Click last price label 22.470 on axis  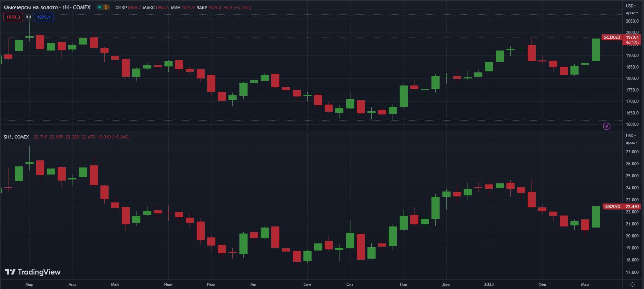tap(632, 206)
